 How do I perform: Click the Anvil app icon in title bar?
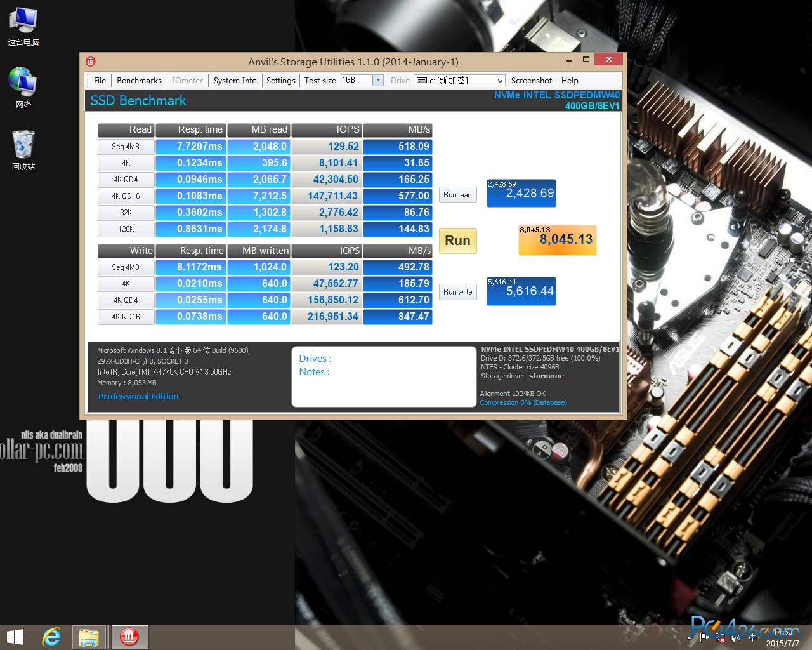pos(91,62)
